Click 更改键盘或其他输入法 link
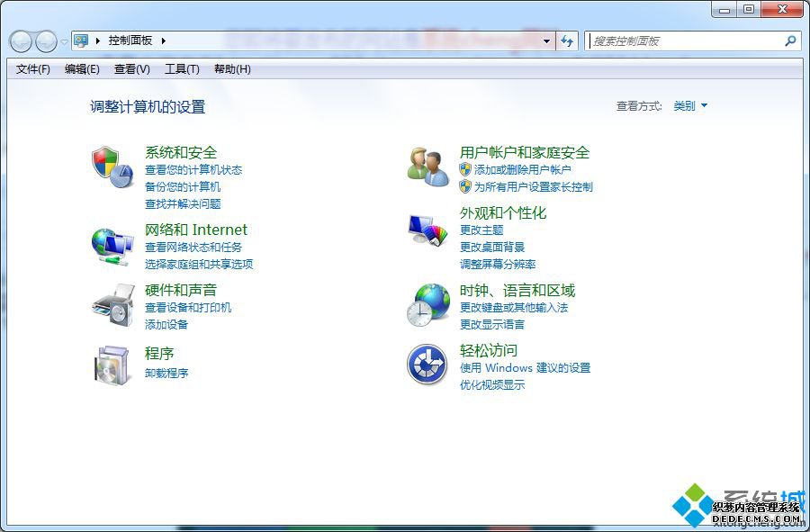Viewport: 810px width, 532px height. tap(514, 307)
